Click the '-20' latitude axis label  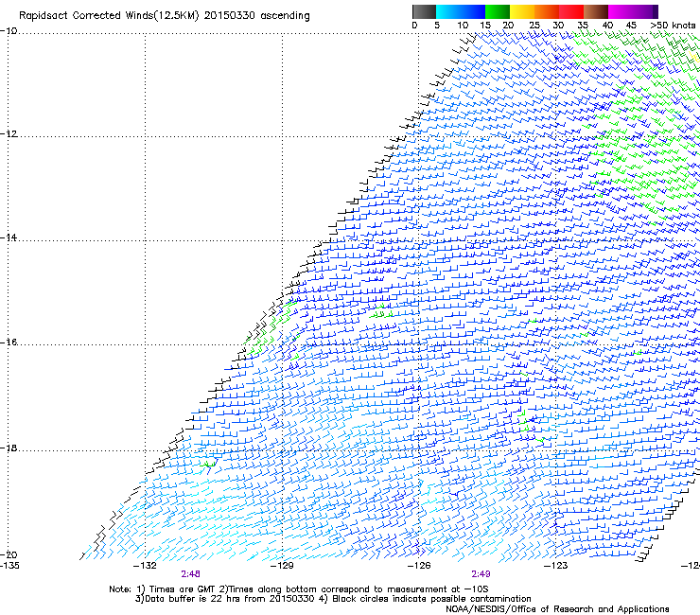9,554
